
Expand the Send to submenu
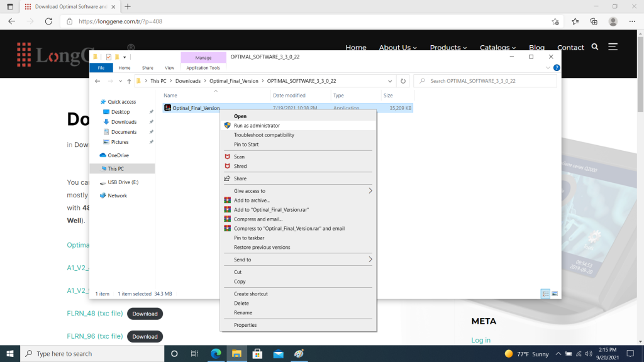370,260
